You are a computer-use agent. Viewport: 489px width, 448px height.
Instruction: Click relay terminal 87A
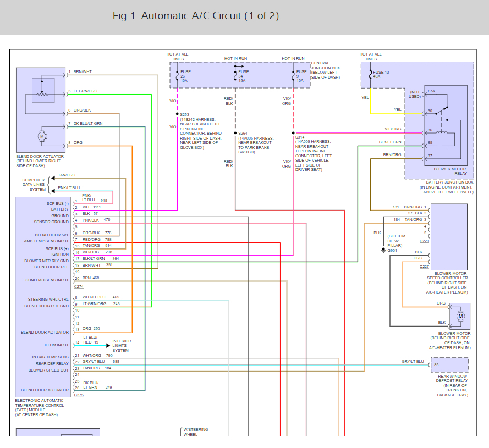[x=431, y=91]
